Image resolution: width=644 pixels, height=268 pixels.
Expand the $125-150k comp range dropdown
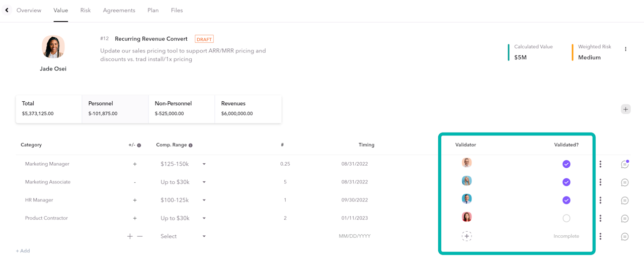coord(204,164)
